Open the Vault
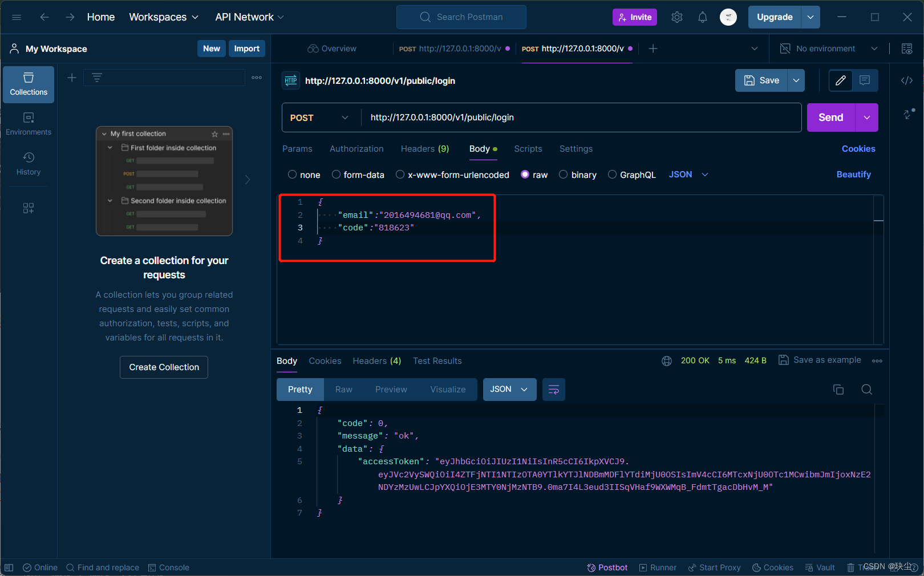Viewport: 924px width, 576px height. point(820,567)
